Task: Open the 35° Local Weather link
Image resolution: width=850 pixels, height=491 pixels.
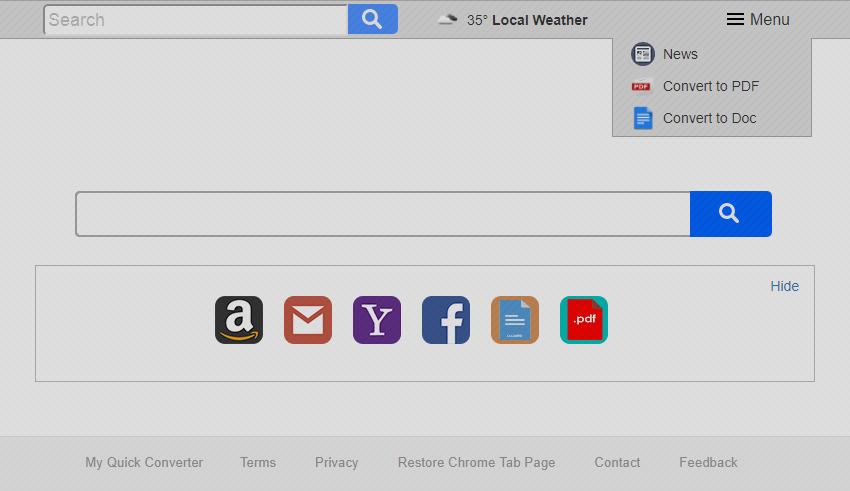Action: [x=527, y=20]
